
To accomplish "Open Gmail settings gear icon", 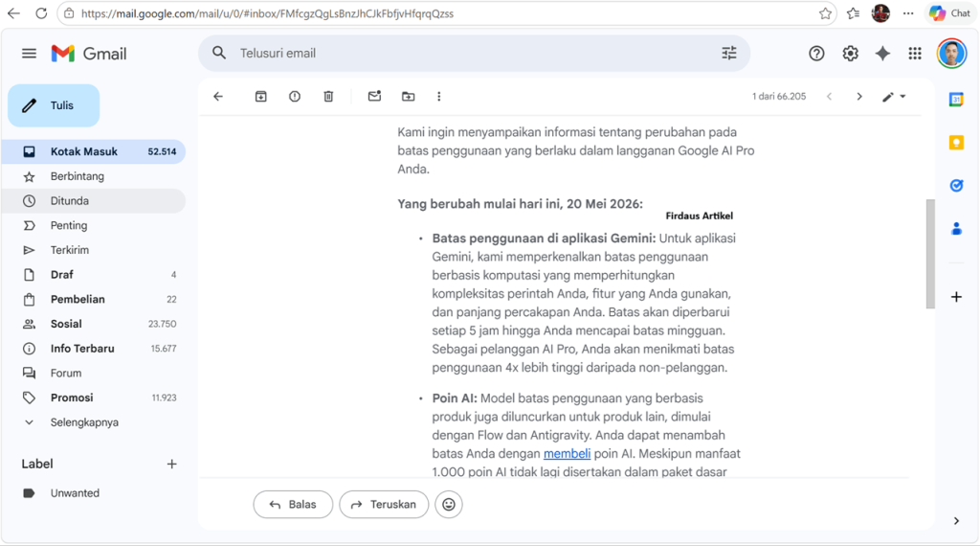I will [850, 53].
